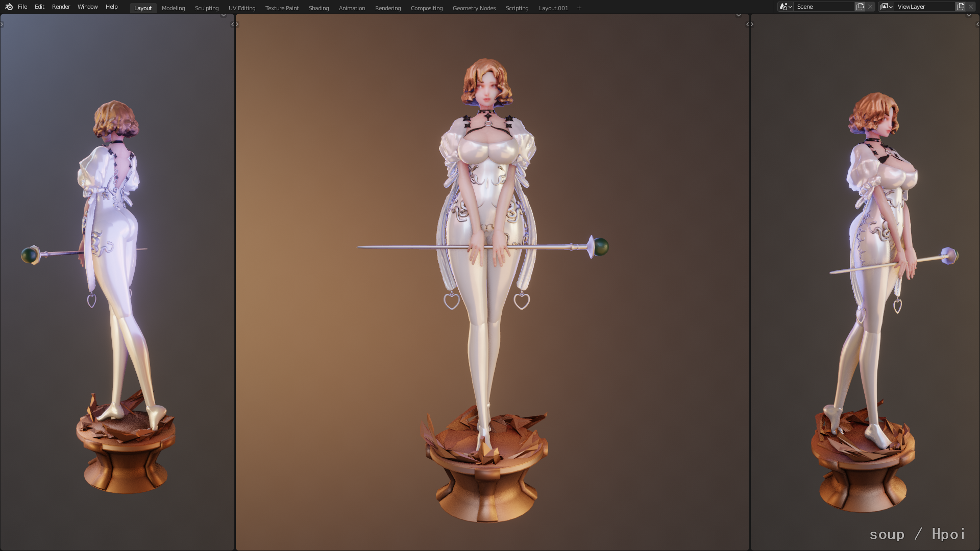Expand the center viewport header arrow

738,15
